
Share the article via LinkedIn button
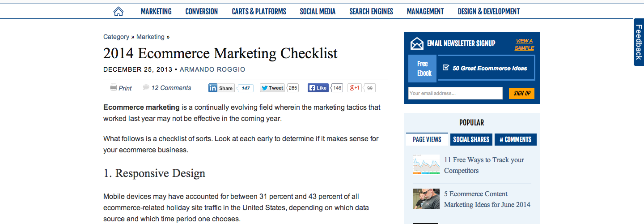tap(221, 88)
